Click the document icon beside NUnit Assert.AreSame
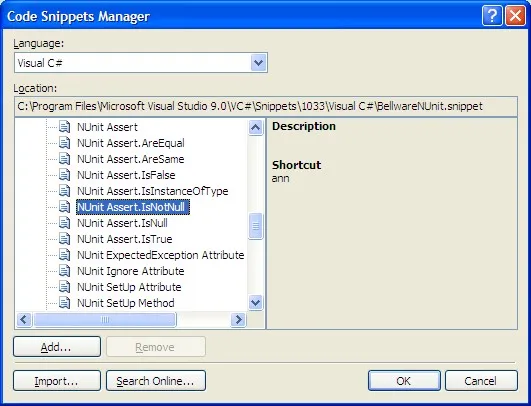This screenshot has height=406, width=531. 64,159
